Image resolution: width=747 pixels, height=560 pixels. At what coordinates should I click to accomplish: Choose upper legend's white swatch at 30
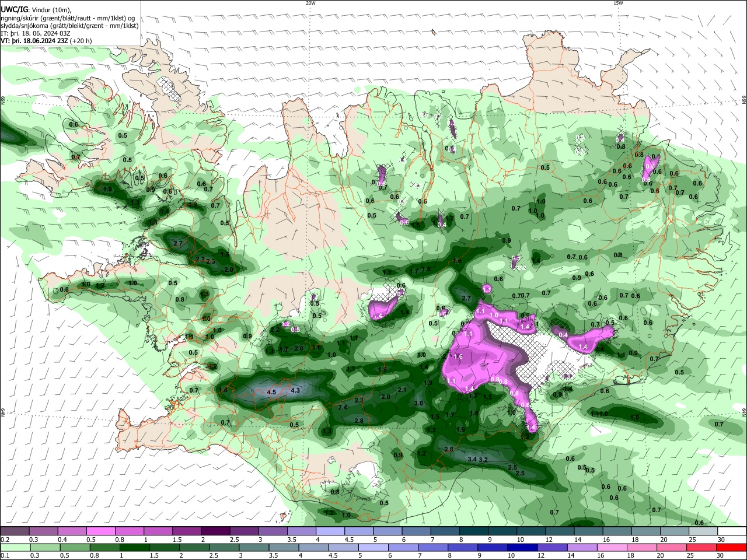[732, 531]
